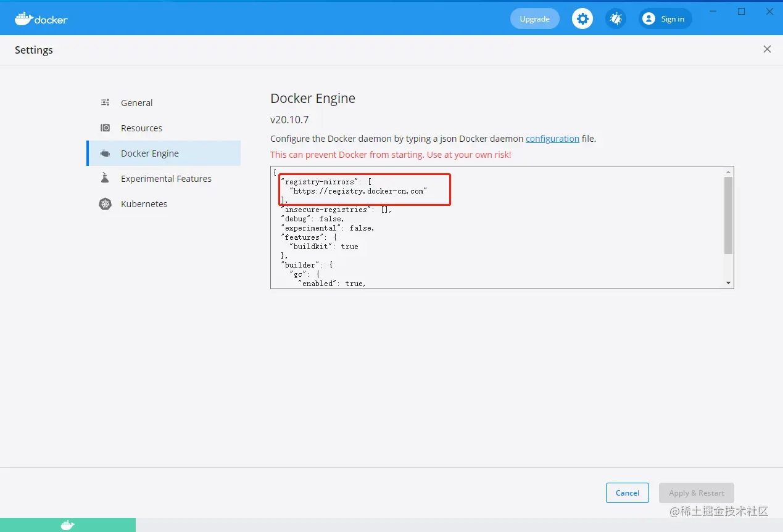Click the Upgrade button
This screenshot has height=532, width=783.
tap(534, 18)
